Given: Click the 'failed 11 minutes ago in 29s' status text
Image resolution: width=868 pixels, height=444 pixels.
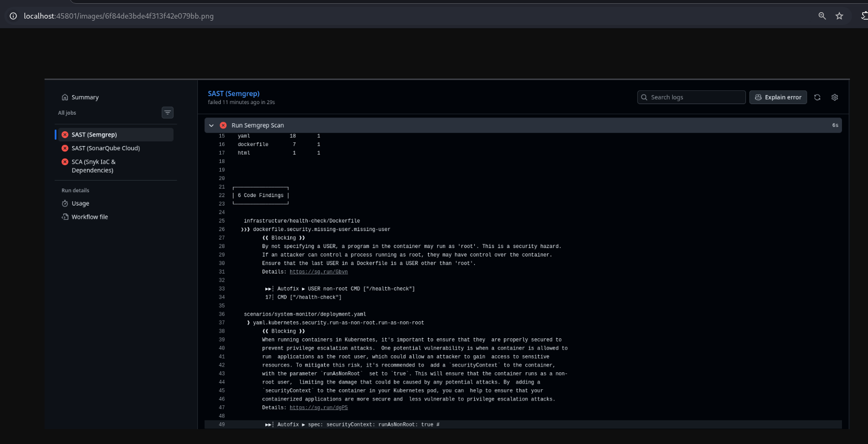Looking at the screenshot, I should coord(241,103).
